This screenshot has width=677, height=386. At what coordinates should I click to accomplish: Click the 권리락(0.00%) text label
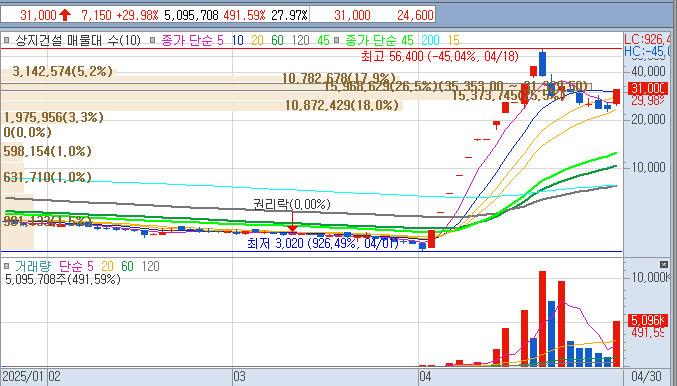(292, 204)
